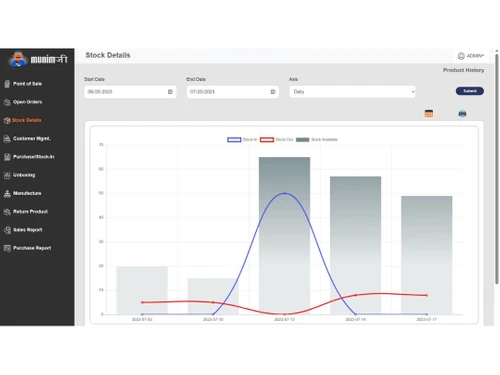Open the Sales Report page

click(28, 230)
